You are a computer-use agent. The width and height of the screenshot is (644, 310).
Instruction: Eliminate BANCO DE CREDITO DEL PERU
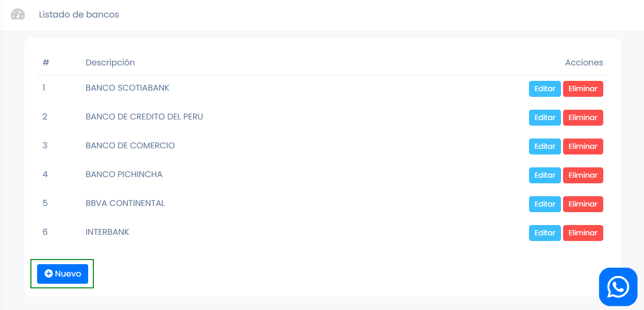583,117
